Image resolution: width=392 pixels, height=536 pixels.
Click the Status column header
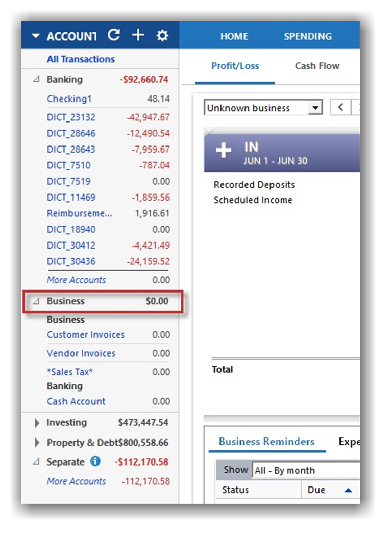[x=235, y=490]
